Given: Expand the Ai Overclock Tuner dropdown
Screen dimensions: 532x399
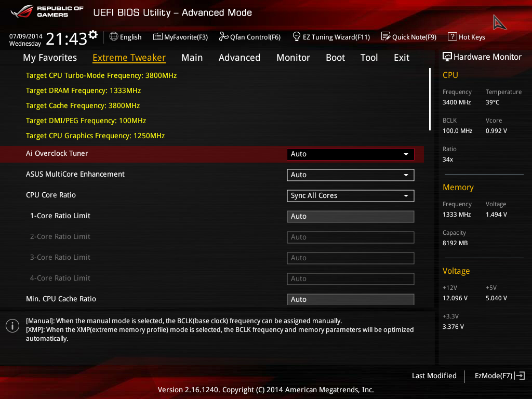Looking at the screenshot, I should click(x=350, y=154).
